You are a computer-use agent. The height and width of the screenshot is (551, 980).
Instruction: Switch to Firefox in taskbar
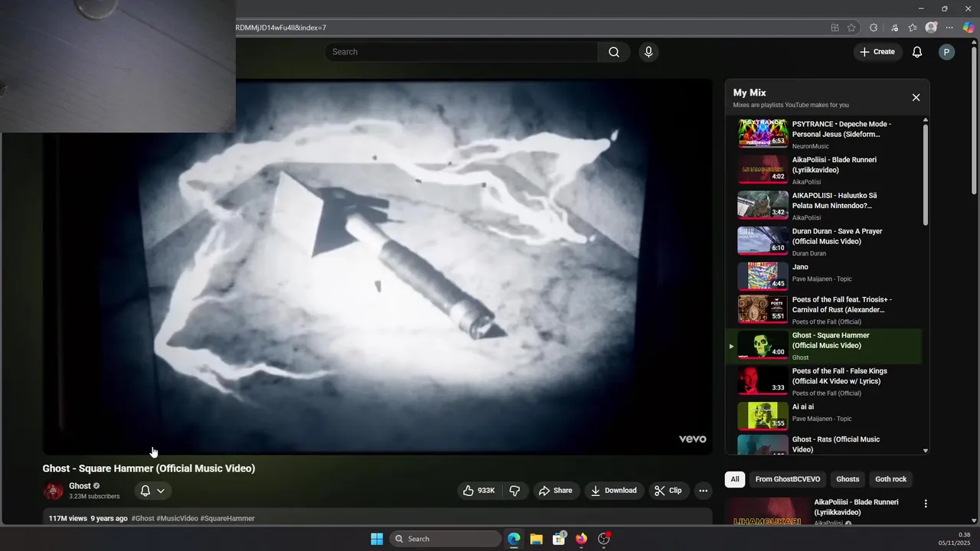click(581, 539)
